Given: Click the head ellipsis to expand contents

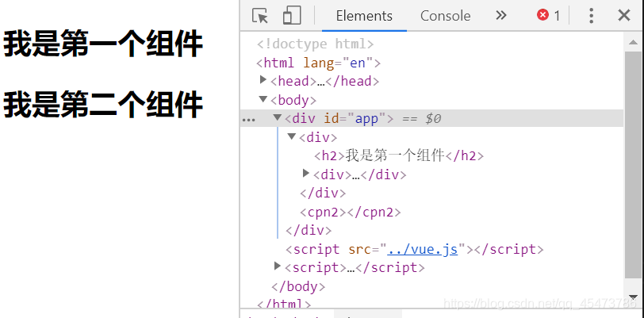Looking at the screenshot, I should pyautogui.click(x=321, y=82).
